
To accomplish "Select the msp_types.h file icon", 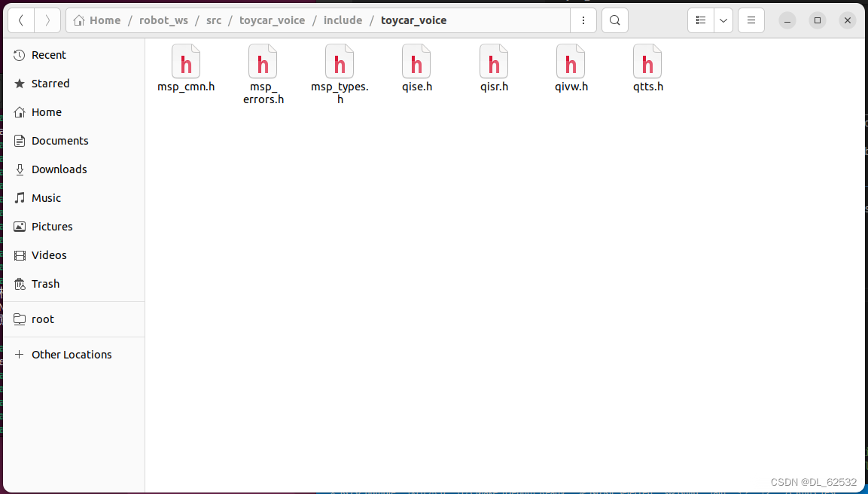I will coord(340,61).
